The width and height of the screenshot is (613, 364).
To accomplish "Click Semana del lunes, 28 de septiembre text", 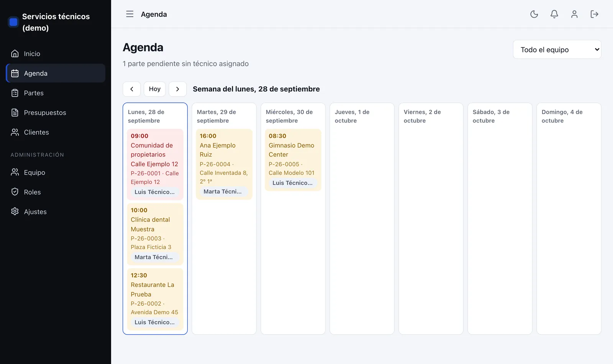I will [x=256, y=89].
